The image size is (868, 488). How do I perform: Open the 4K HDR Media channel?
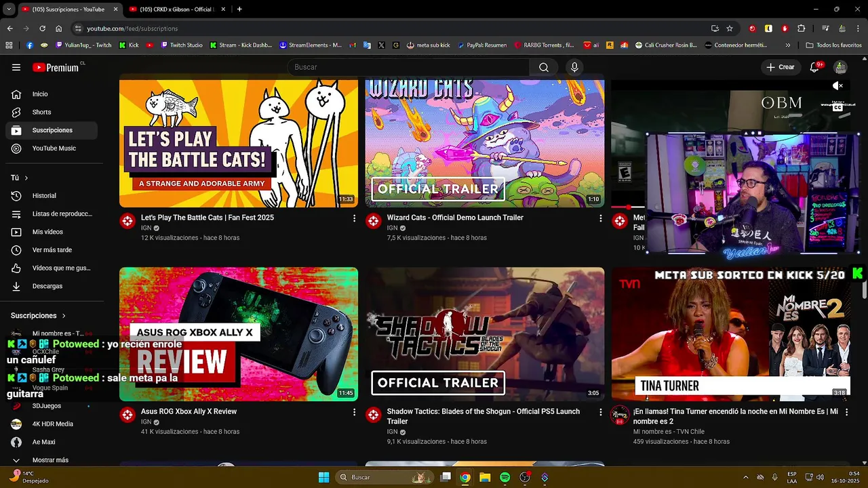click(x=52, y=424)
